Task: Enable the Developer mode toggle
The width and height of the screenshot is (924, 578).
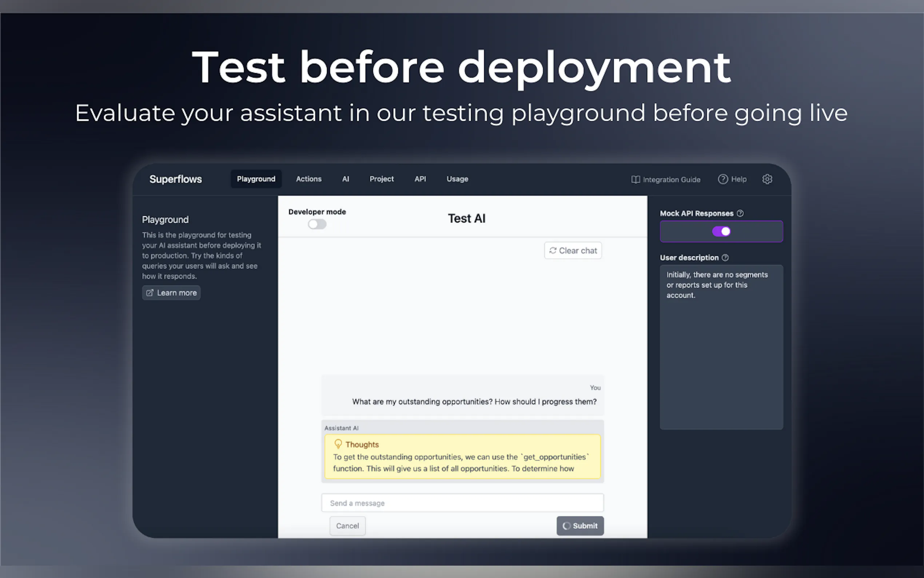Action: pyautogui.click(x=317, y=224)
